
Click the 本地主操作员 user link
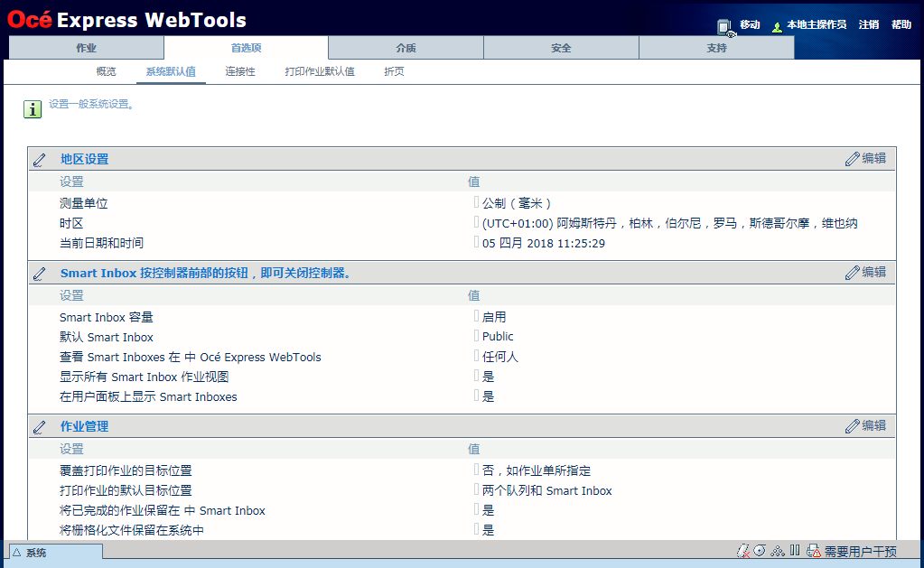pos(817,24)
